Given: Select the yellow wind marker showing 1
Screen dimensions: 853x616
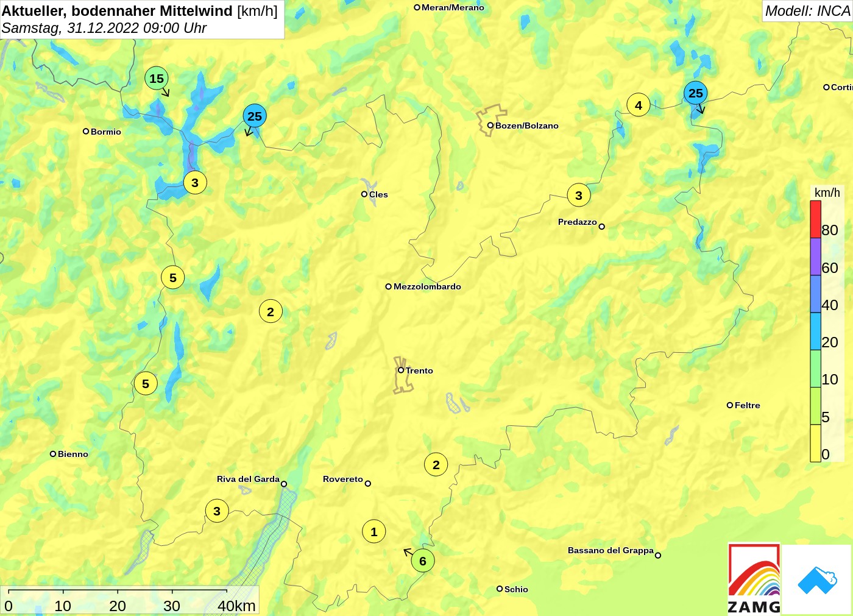Looking at the screenshot, I should [374, 532].
